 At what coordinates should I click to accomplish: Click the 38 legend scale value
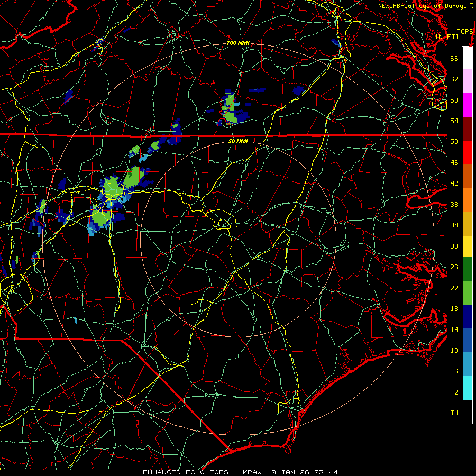[x=454, y=205]
